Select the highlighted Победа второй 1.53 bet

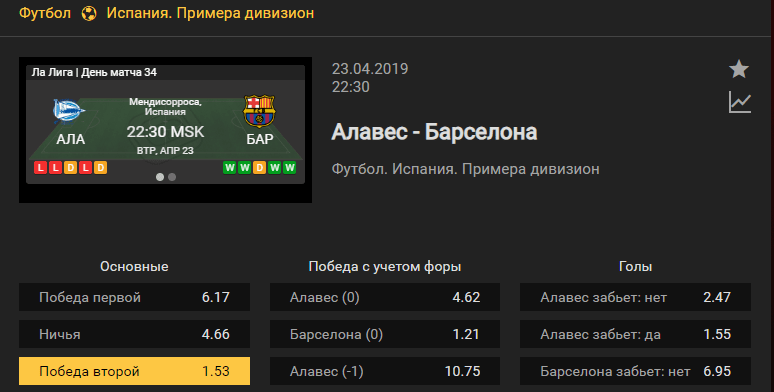pyautogui.click(x=134, y=371)
